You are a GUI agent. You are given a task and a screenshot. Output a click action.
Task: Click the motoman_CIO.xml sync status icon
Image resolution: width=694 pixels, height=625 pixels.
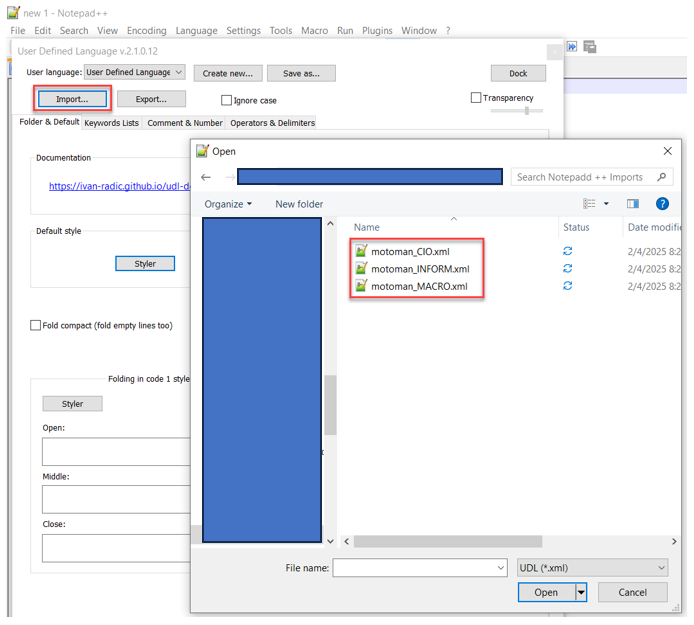coord(567,251)
